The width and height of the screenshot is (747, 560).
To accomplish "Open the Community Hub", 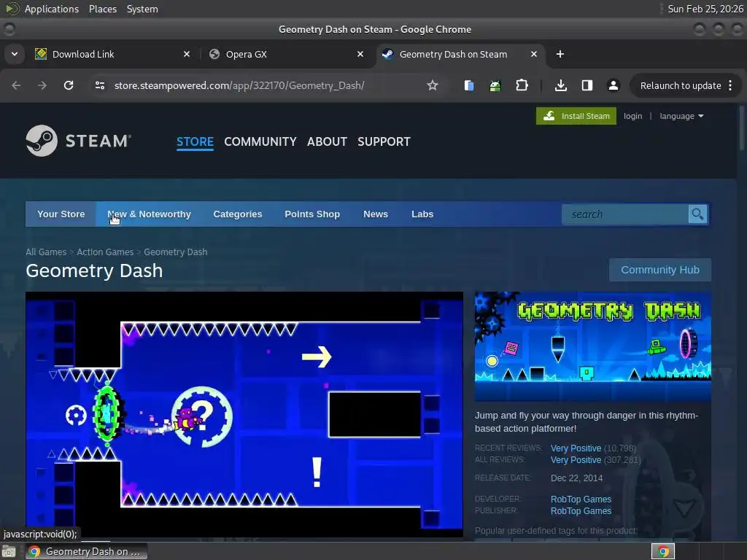I will pyautogui.click(x=659, y=270).
